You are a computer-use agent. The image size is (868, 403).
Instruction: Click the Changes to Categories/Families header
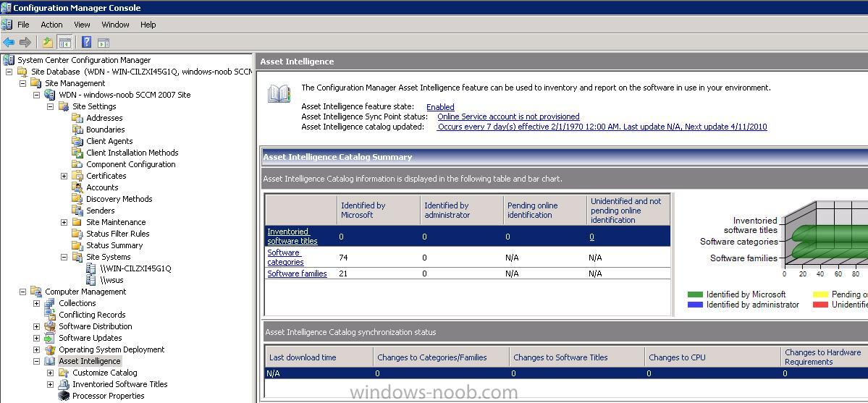coord(441,357)
